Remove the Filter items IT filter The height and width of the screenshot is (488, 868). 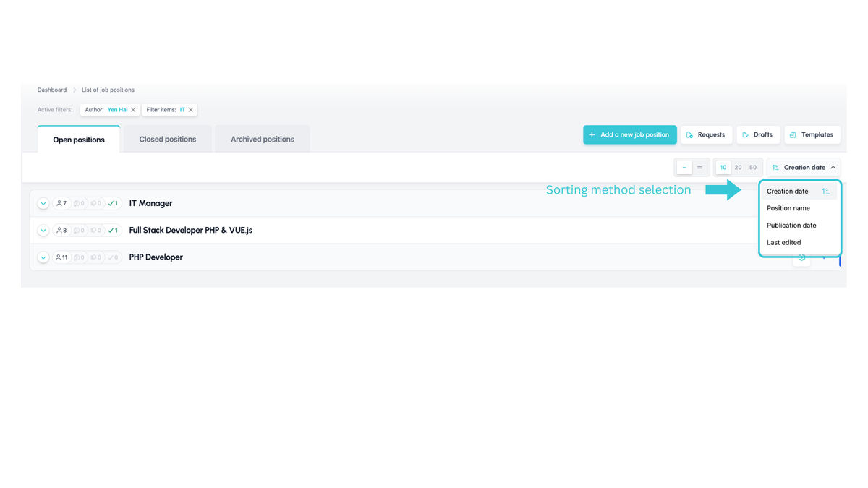click(191, 110)
